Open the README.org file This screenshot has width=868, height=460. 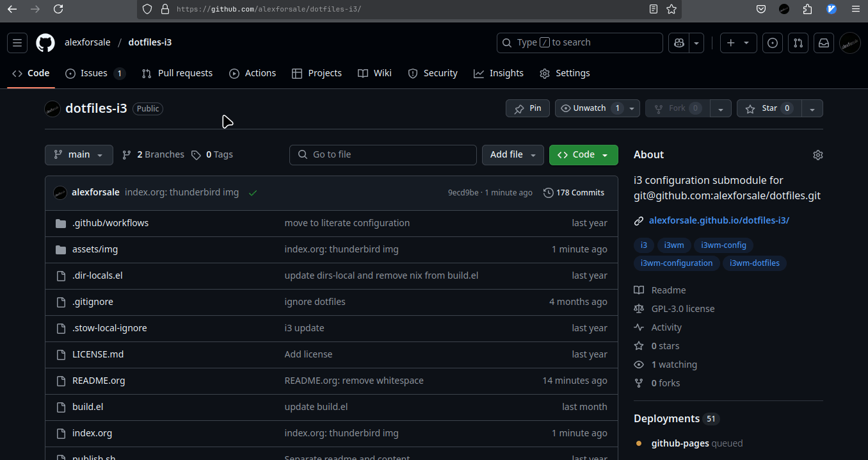click(99, 381)
